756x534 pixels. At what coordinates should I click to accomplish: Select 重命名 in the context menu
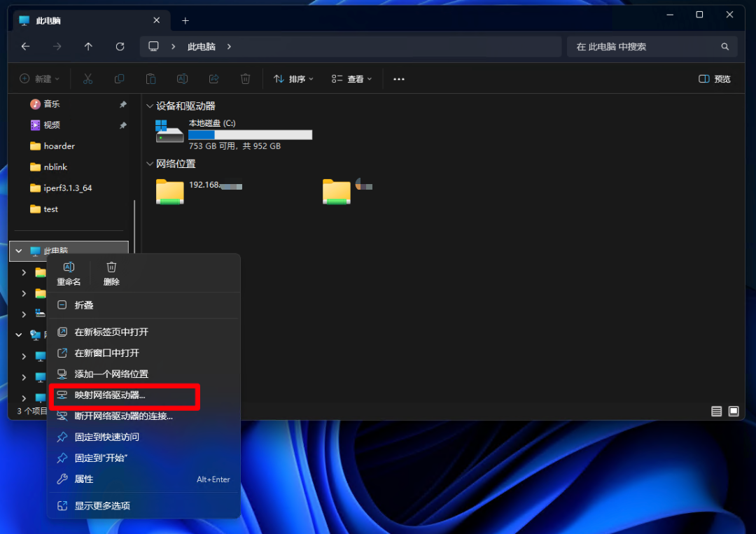coord(69,274)
